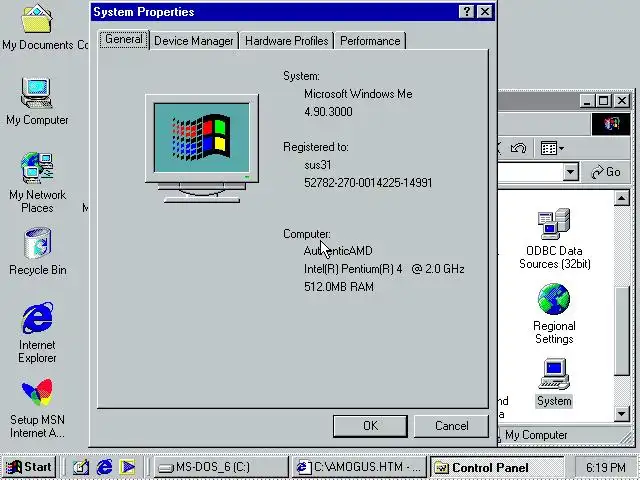Expand the Control Panel address dropdown
The width and height of the screenshot is (640, 480).
click(571, 172)
